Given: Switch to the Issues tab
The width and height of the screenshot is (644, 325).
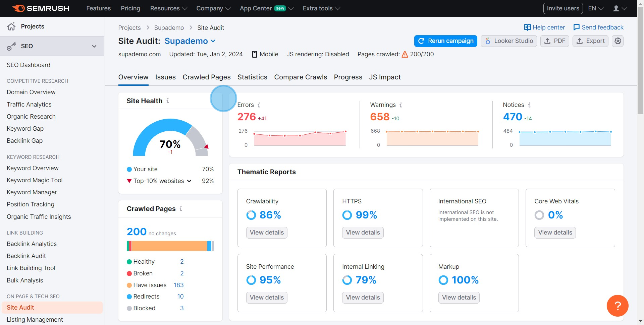Looking at the screenshot, I should pos(165,77).
